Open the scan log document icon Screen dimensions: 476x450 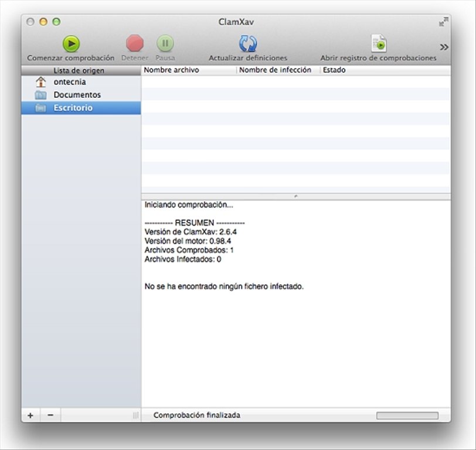click(x=379, y=43)
